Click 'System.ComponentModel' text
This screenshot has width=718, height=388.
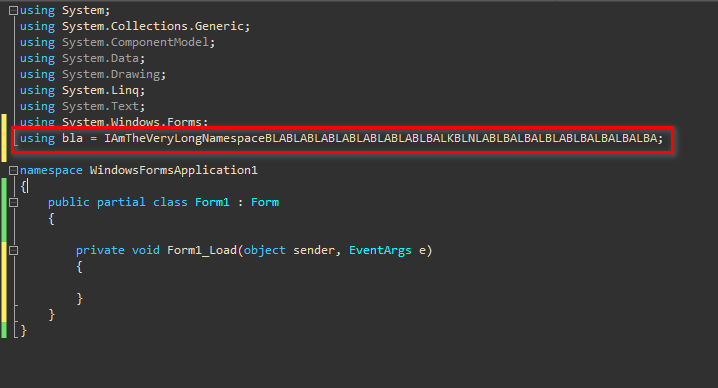[136, 42]
